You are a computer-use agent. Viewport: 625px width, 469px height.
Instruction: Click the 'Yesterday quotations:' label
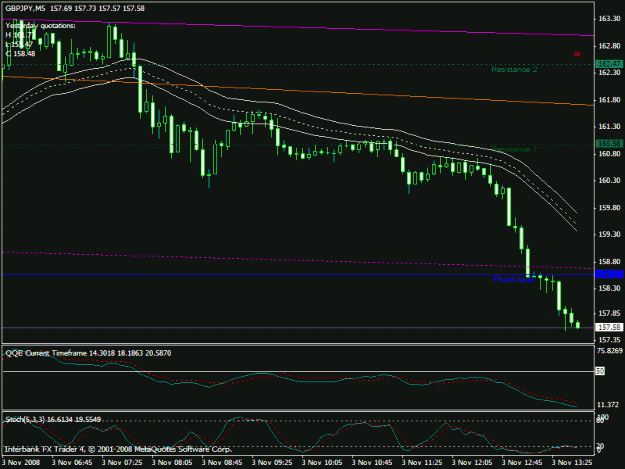40,26
